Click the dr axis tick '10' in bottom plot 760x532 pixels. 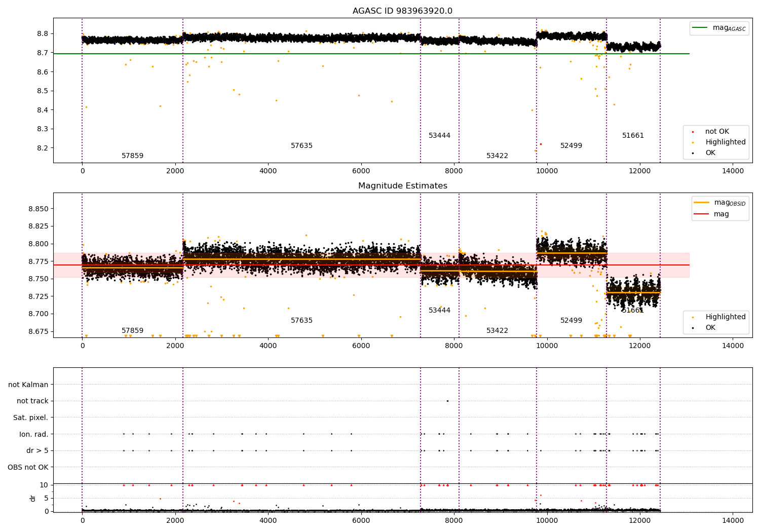[44, 485]
